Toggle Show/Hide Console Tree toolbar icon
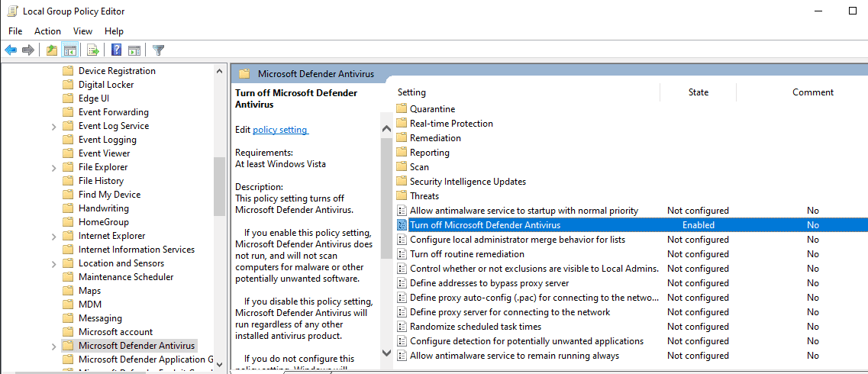 (69, 50)
